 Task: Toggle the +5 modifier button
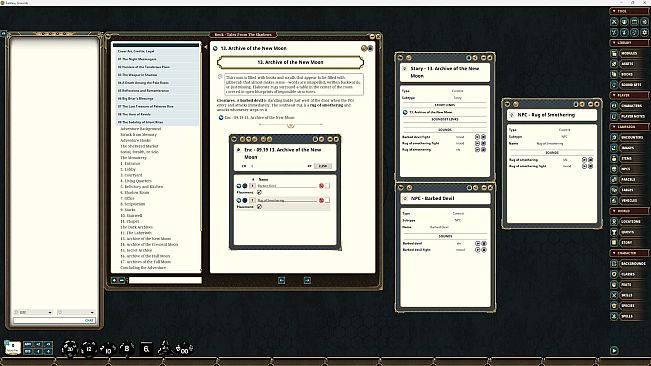[x=48, y=344]
